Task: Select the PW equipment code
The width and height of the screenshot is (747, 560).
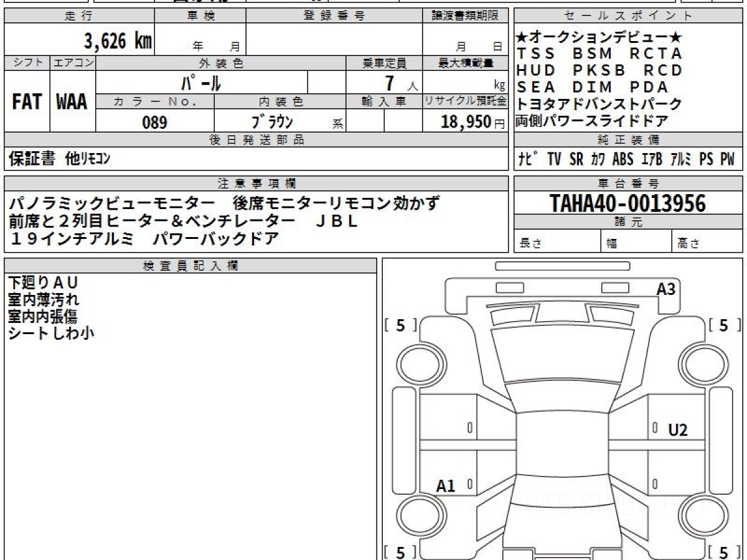Action: click(728, 159)
